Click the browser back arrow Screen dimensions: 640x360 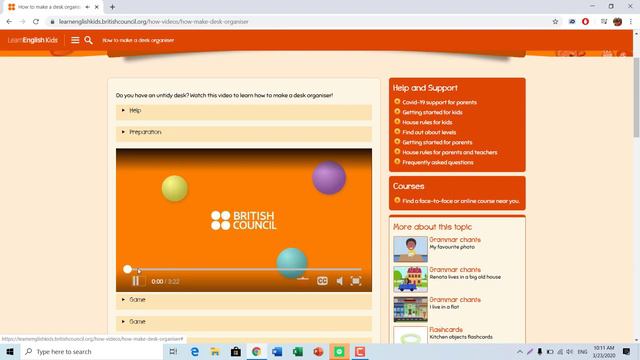(9, 22)
